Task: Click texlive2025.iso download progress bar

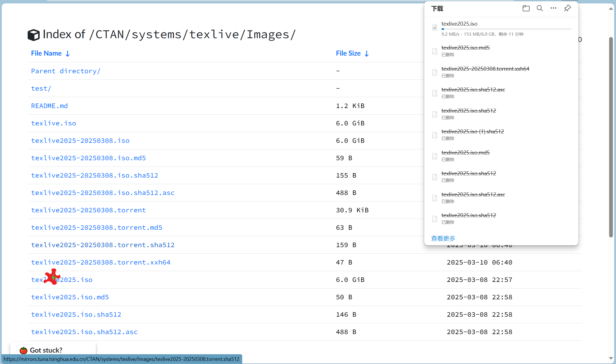Action: click(506, 29)
